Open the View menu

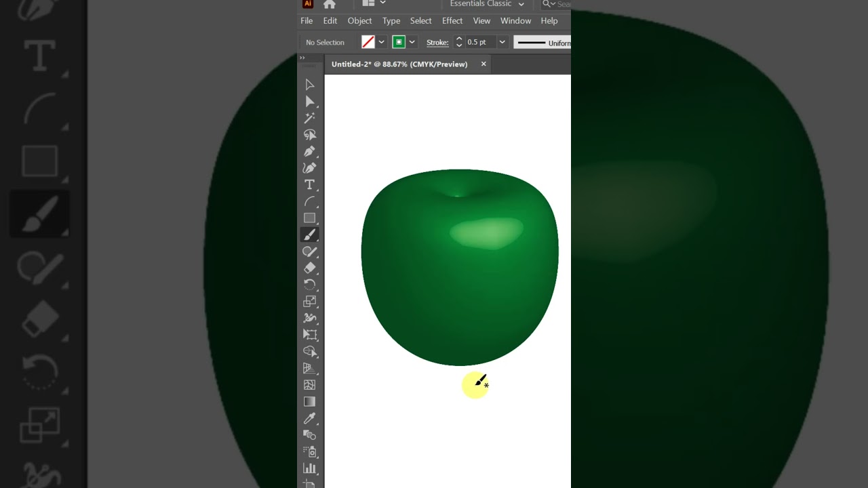pos(481,21)
